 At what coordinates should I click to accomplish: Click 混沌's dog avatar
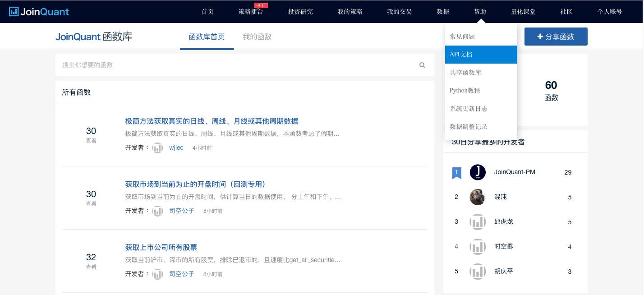click(478, 197)
